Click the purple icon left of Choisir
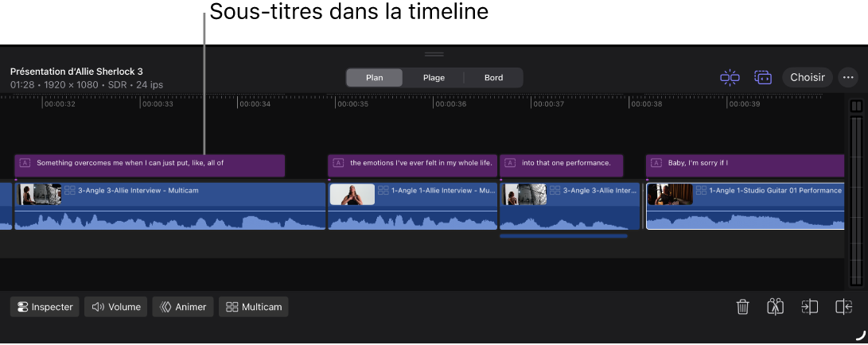The height and width of the screenshot is (345, 868). pos(763,77)
